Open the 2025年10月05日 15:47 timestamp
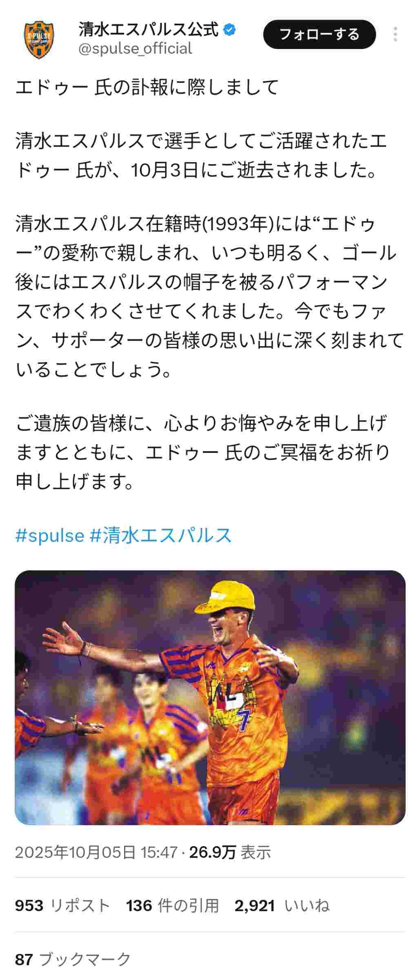 [x=96, y=852]
